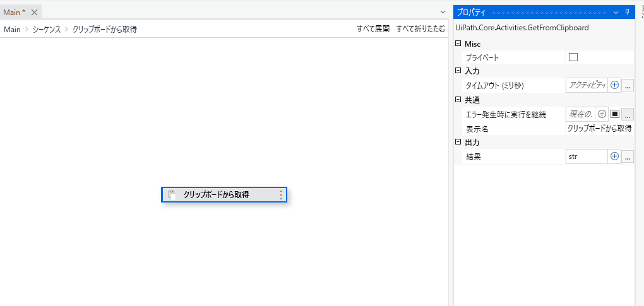
Task: Collapse the Misc property section
Action: 458,43
